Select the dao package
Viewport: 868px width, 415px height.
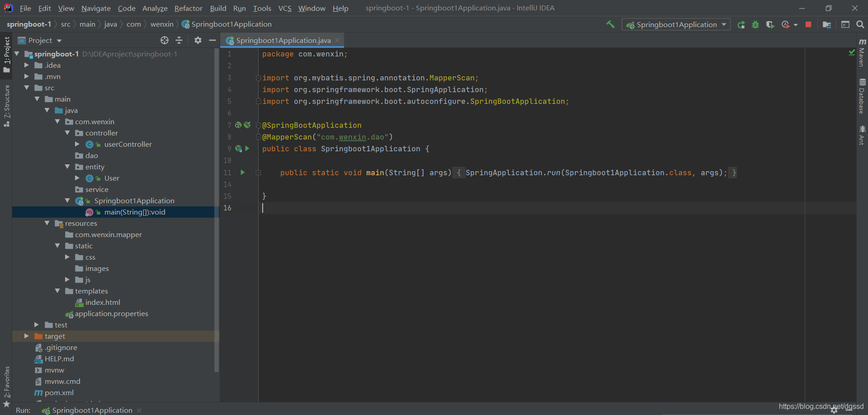coord(91,155)
